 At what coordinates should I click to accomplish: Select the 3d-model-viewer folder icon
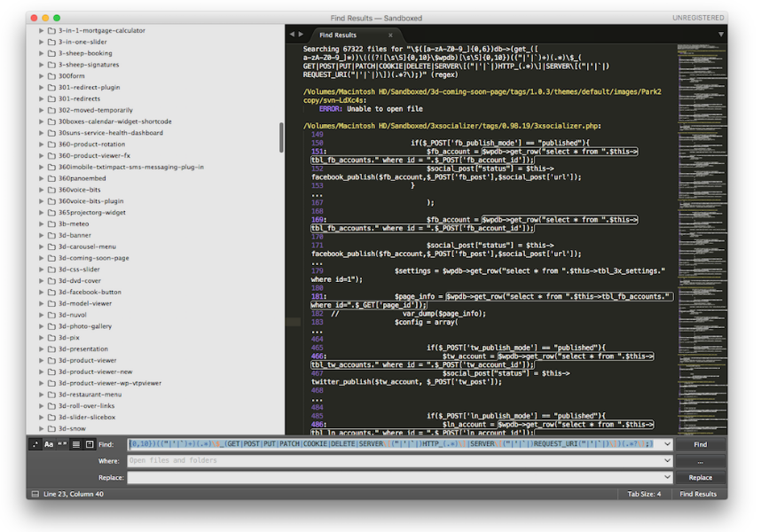51,303
